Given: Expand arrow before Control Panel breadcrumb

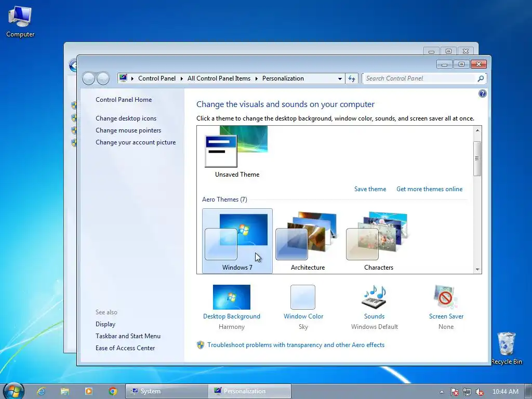Looking at the screenshot, I should 132,79.
